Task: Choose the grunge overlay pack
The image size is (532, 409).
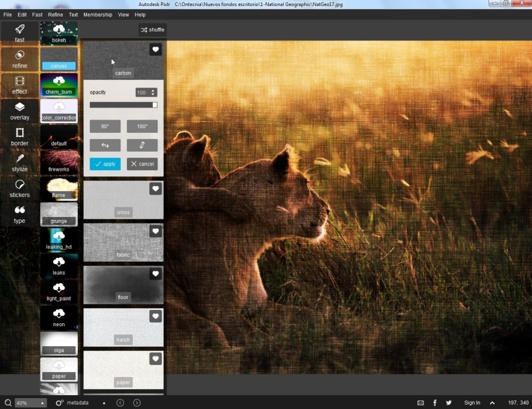Action: pos(59,214)
